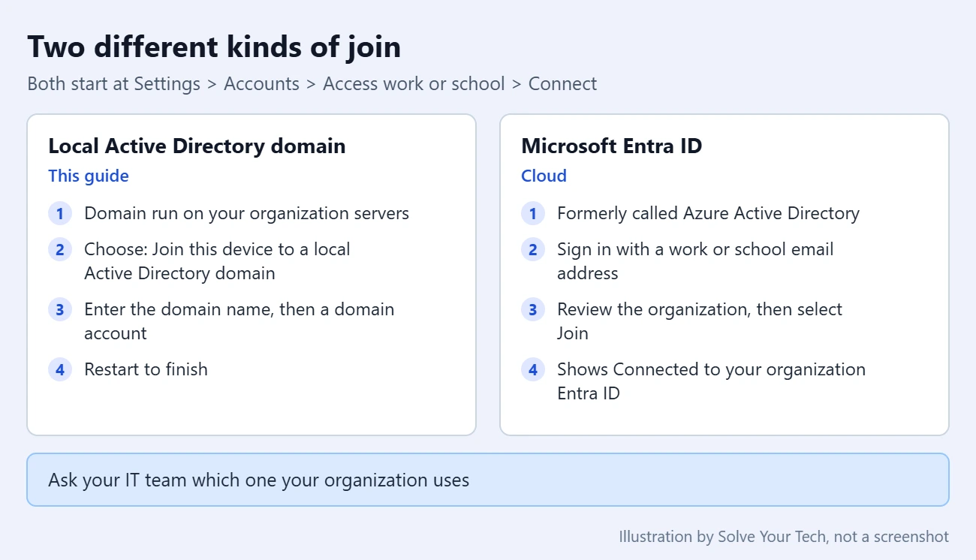This screenshot has width=976, height=560.
Task: Click "Domain run on your organization servers"
Action: [x=246, y=213]
